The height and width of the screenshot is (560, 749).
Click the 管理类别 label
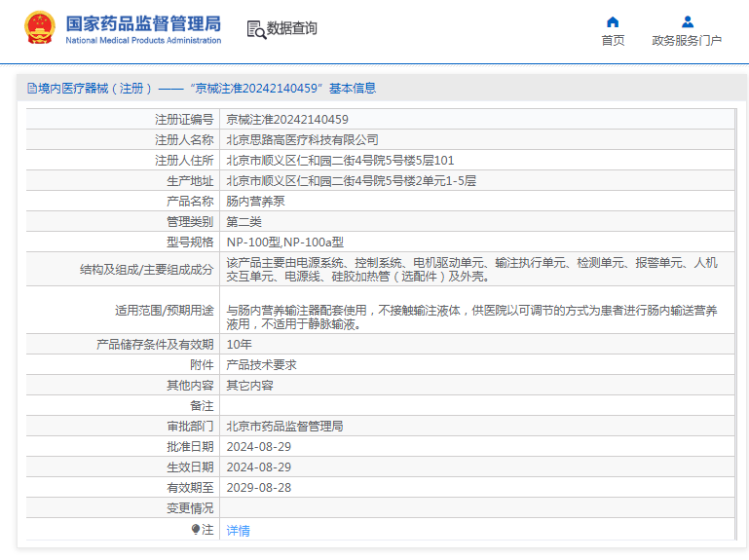click(190, 222)
